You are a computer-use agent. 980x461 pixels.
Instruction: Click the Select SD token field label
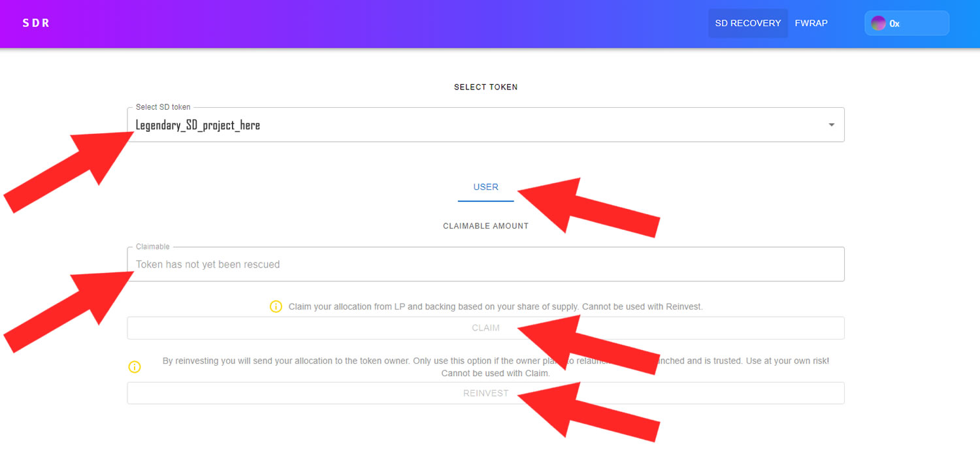163,107
